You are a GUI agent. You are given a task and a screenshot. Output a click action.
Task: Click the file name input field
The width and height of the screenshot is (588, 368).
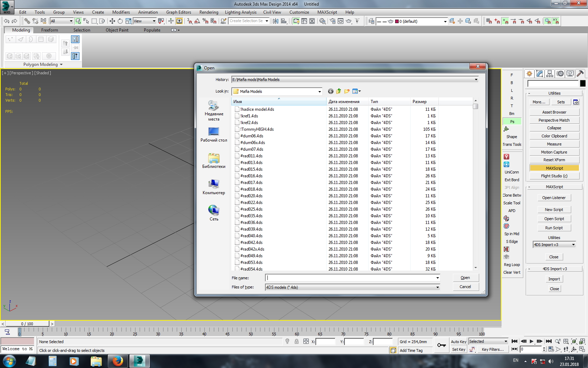pyautogui.click(x=350, y=278)
